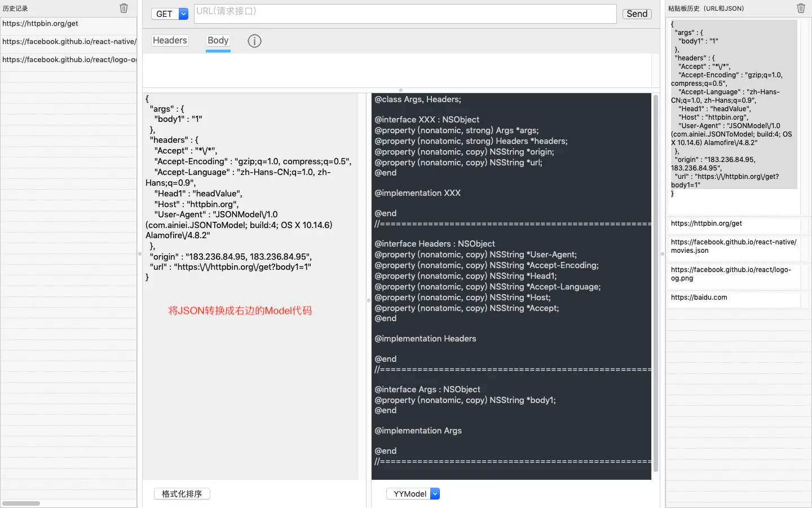Click the NSString *body1 property line
This screenshot has height=508, width=812.
465,400
